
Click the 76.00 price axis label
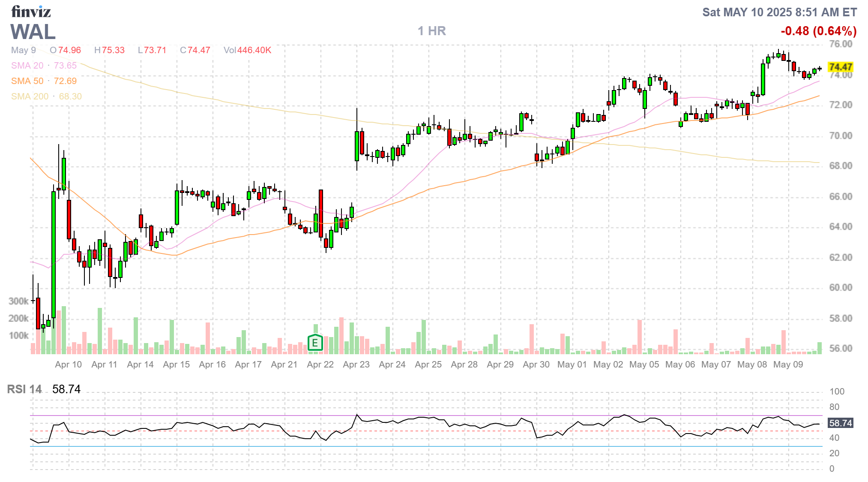(x=841, y=44)
